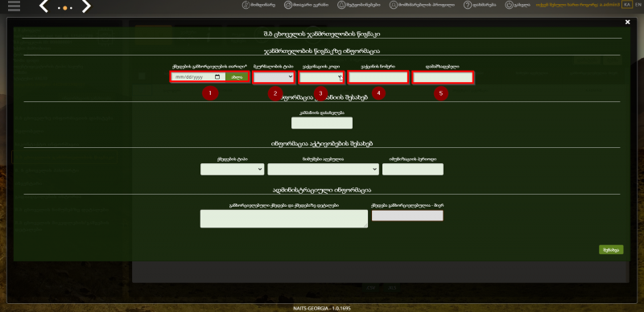Click the green Save button
644x312 pixels.
(x=611, y=249)
